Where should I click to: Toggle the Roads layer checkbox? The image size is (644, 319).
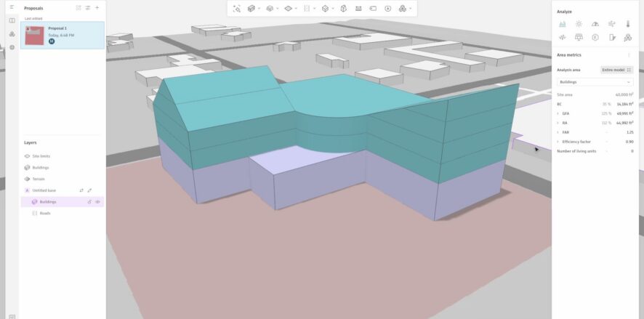(35, 213)
